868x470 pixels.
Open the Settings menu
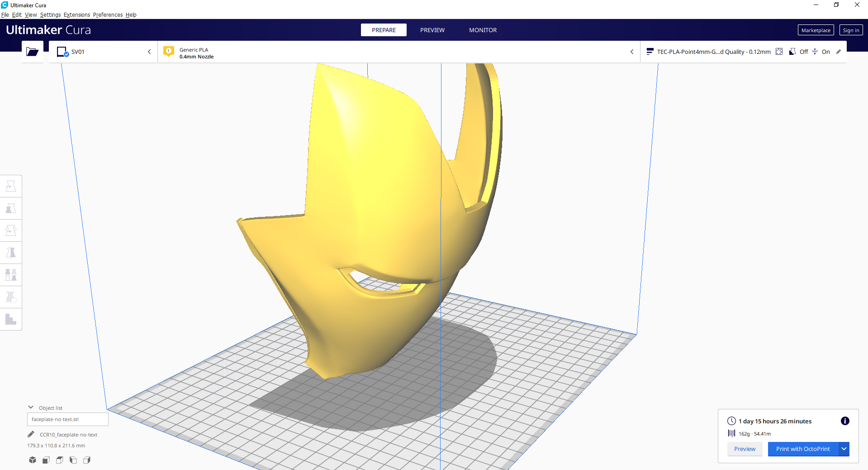pyautogui.click(x=50, y=14)
